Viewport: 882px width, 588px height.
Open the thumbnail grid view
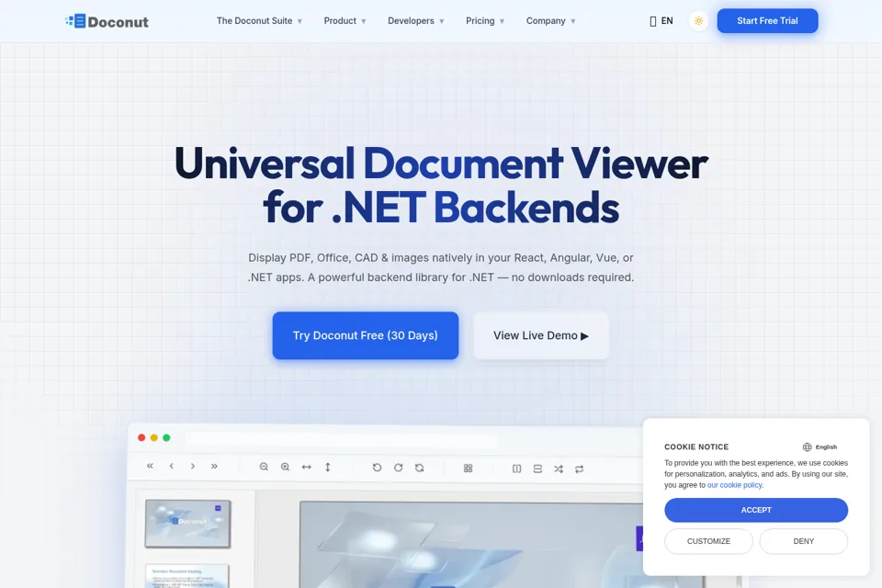(468, 469)
